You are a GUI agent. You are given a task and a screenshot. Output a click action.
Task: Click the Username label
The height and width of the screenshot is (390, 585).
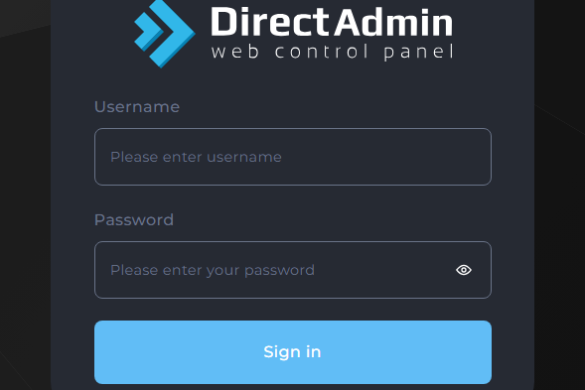point(137,107)
